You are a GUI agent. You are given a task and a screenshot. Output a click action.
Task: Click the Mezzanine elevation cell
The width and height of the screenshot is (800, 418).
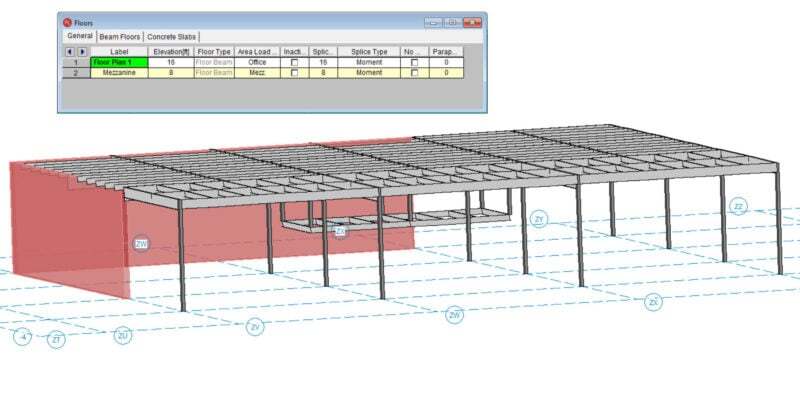pyautogui.click(x=170, y=73)
